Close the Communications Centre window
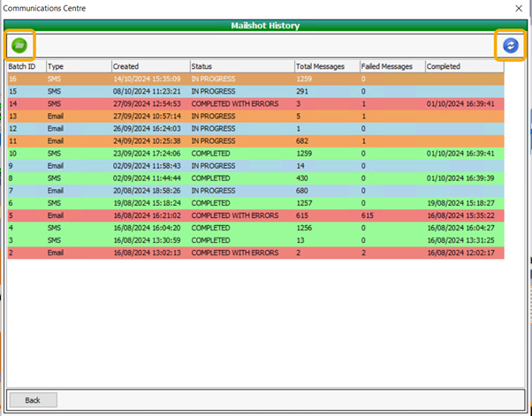This screenshot has width=532, height=416. click(x=518, y=7)
